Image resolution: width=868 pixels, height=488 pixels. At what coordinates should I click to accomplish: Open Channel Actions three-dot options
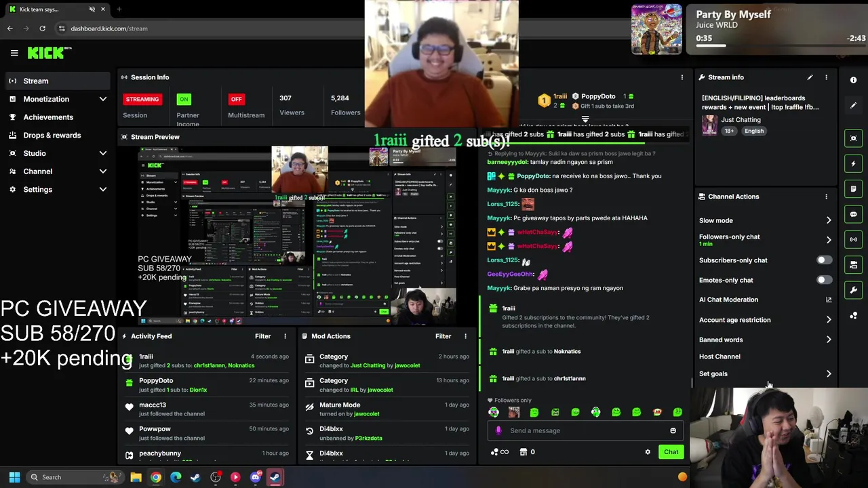[x=826, y=197]
